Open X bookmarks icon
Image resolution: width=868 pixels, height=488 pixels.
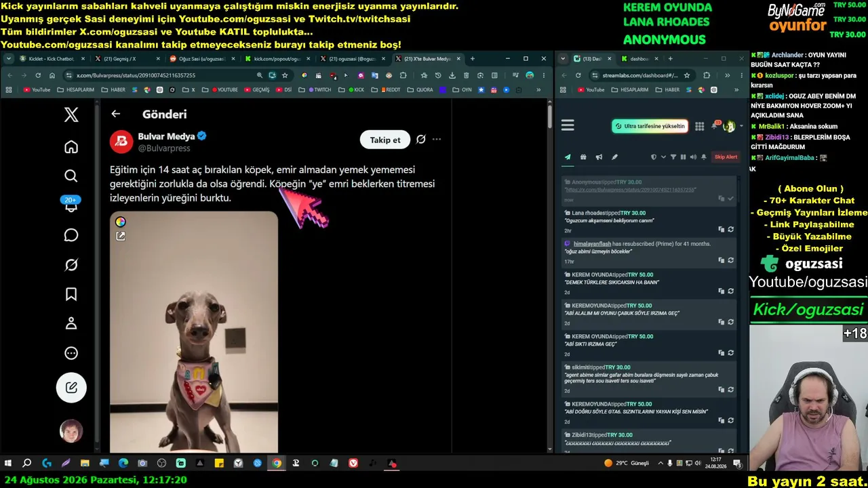tap(71, 294)
